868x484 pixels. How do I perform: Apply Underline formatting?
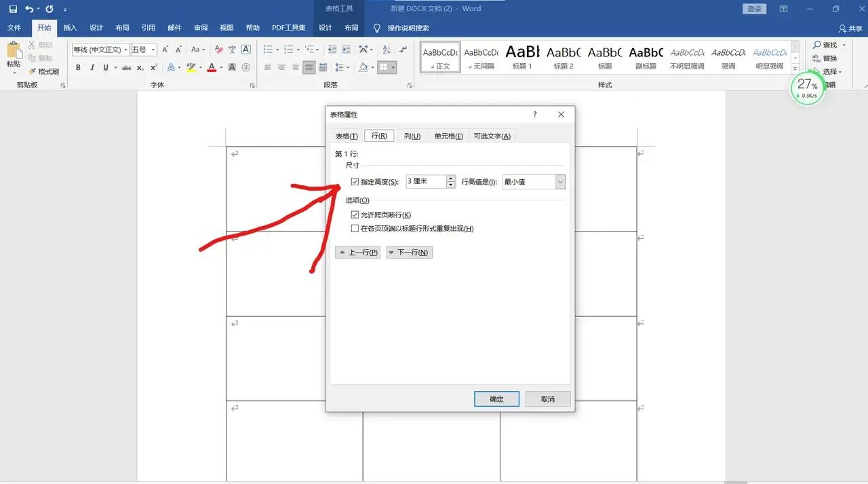(106, 67)
